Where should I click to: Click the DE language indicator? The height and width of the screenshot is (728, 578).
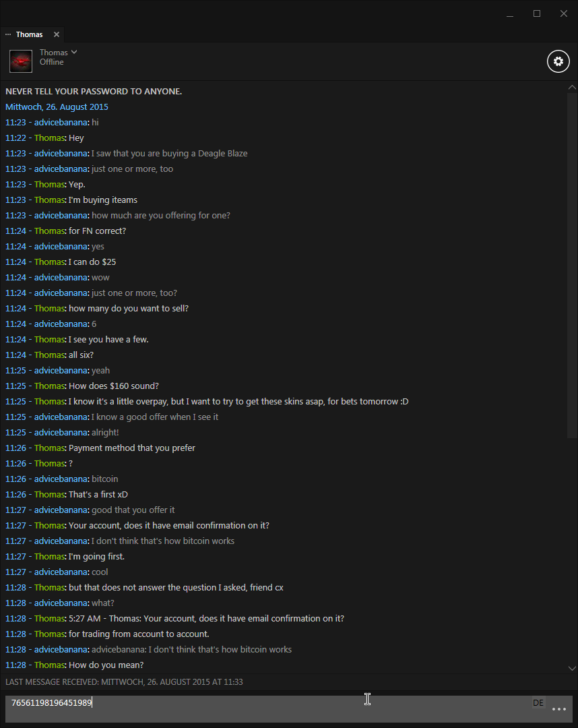point(538,702)
